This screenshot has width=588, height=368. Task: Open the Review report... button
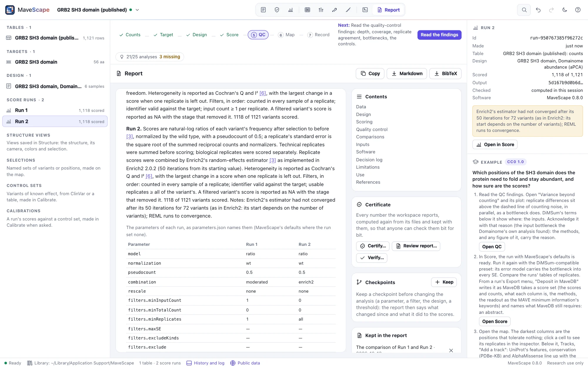click(x=416, y=246)
